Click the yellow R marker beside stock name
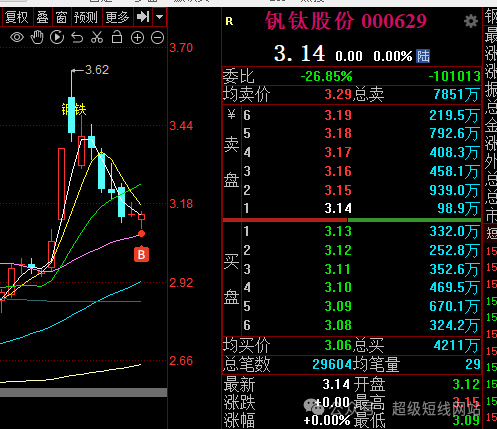Viewport: 497px width, 429px height. tap(229, 22)
